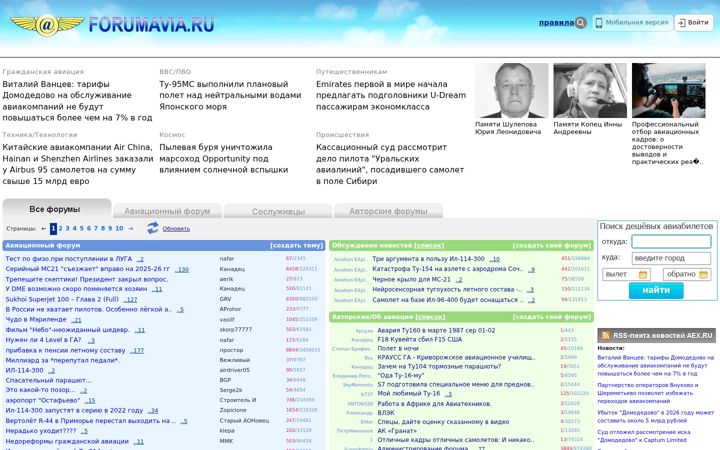Switch to Все форумы tab
The image size is (720, 450).
[x=56, y=209]
